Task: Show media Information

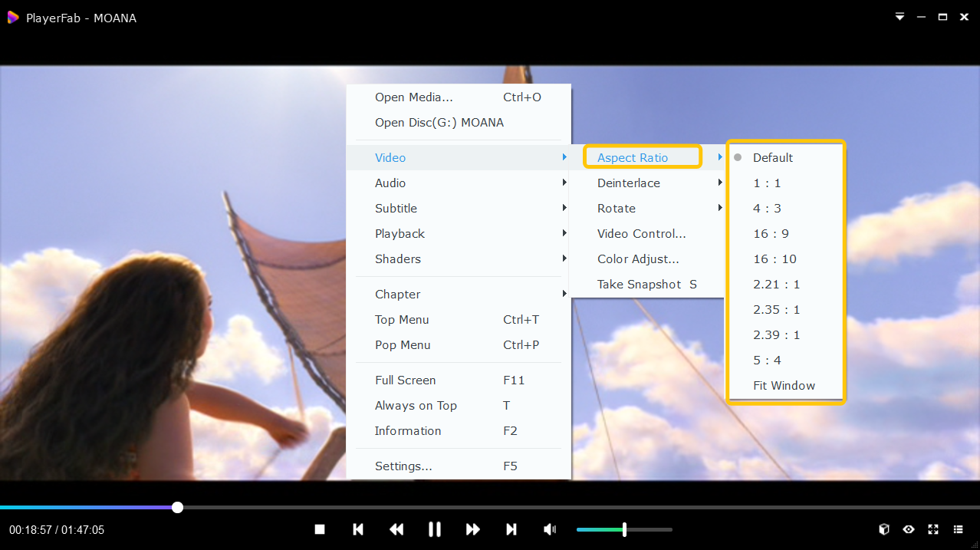Action: [459, 430]
